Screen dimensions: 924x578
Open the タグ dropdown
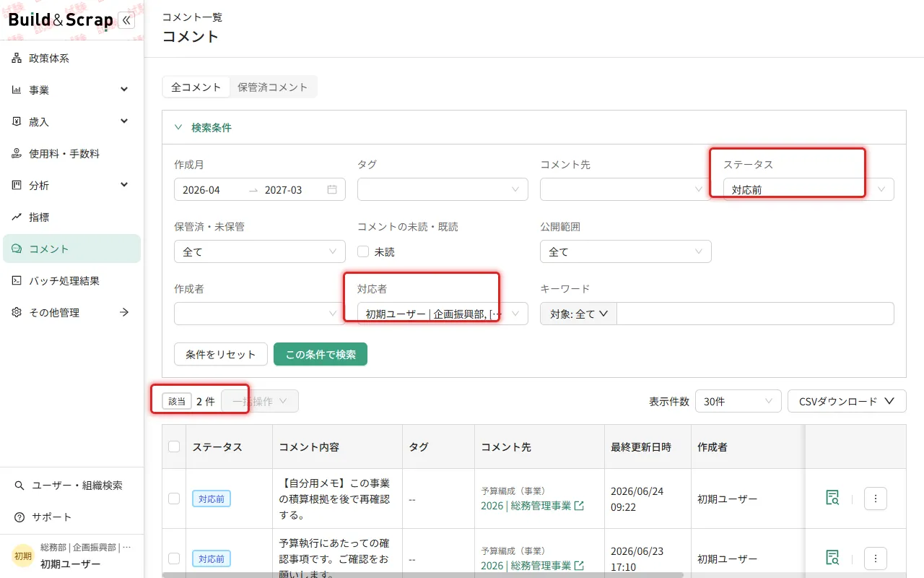pos(443,189)
